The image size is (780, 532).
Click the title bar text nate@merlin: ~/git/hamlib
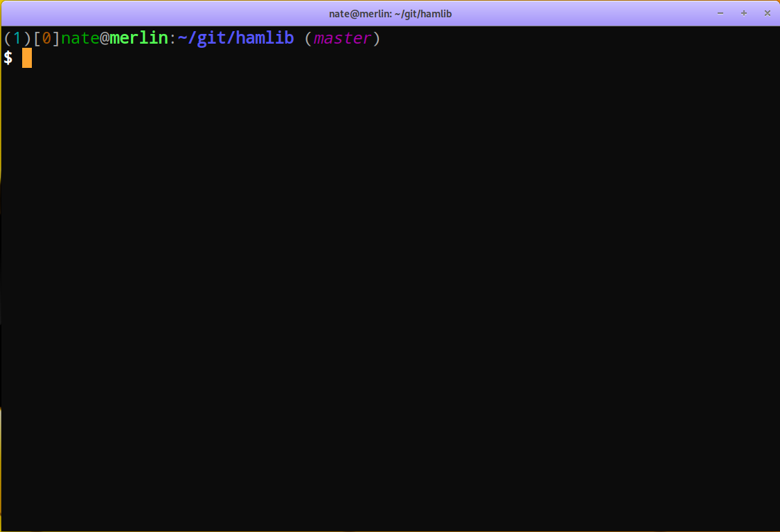[x=390, y=14]
